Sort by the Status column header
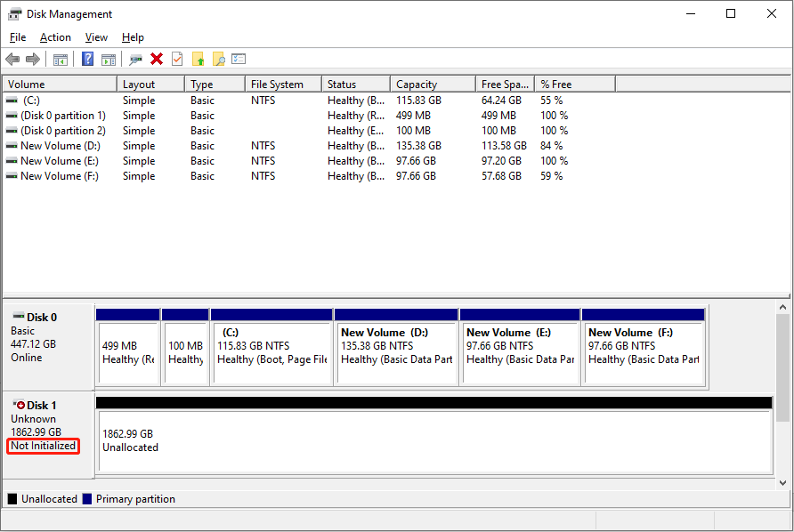794x532 pixels. click(x=356, y=84)
